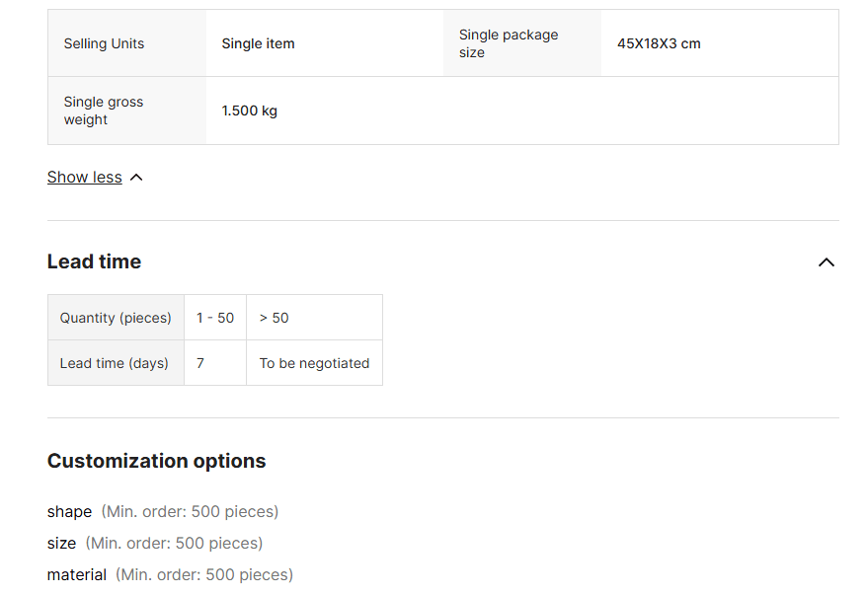868x594 pixels.
Task: Click the "Customization options" heading
Action: point(156,461)
